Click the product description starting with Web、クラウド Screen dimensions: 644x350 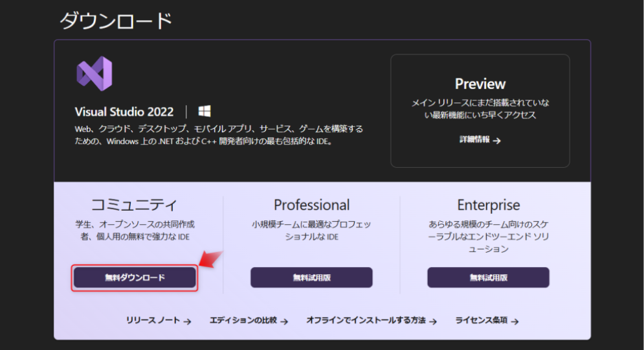click(219, 135)
